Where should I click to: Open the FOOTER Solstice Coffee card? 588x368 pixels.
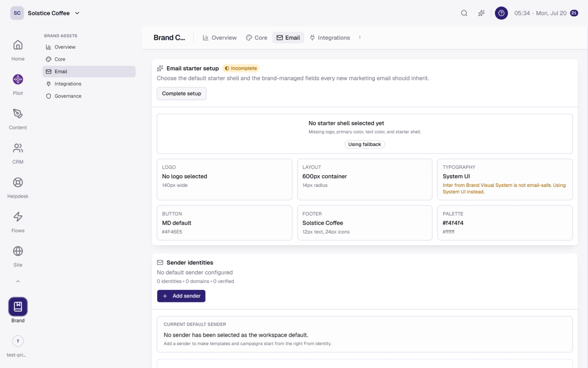pos(365,223)
